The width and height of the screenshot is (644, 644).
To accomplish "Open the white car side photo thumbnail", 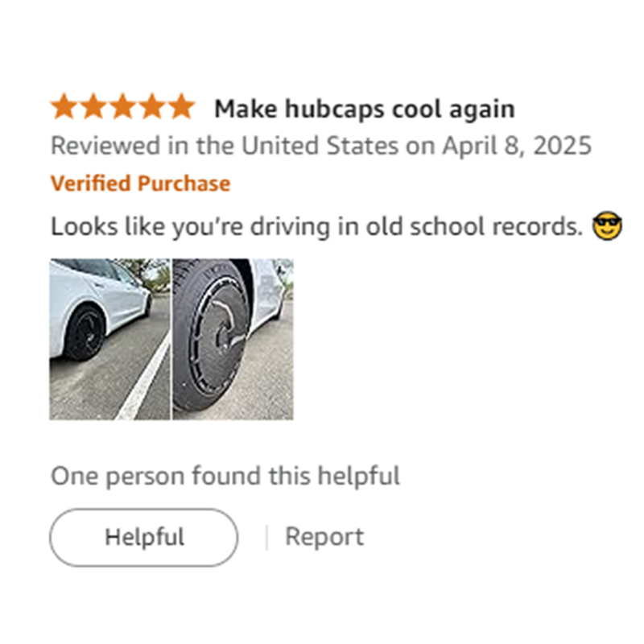I will (109, 339).
